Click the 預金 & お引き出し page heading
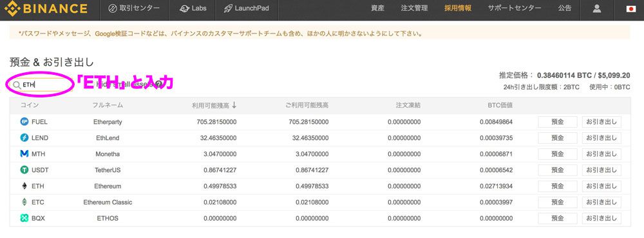 (x=52, y=63)
